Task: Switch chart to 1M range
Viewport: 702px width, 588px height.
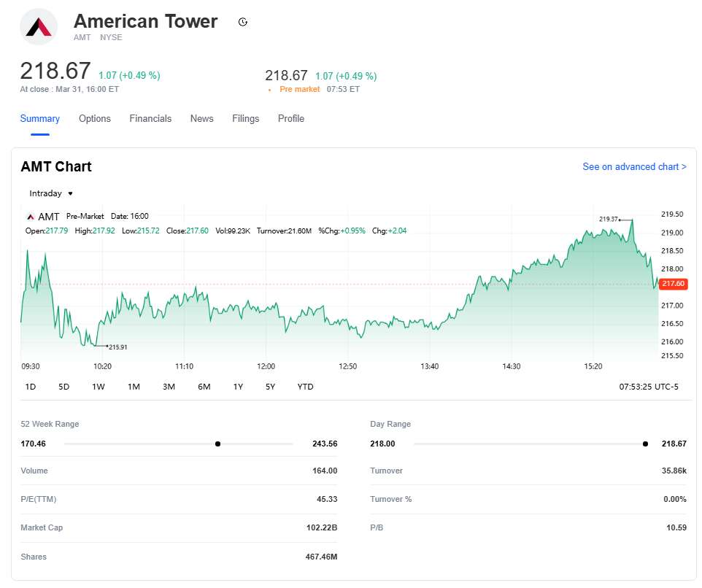Action: tap(134, 387)
